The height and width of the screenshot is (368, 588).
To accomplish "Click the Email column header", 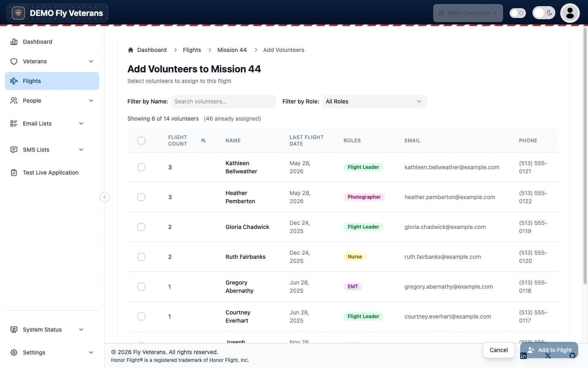I will tap(412, 141).
